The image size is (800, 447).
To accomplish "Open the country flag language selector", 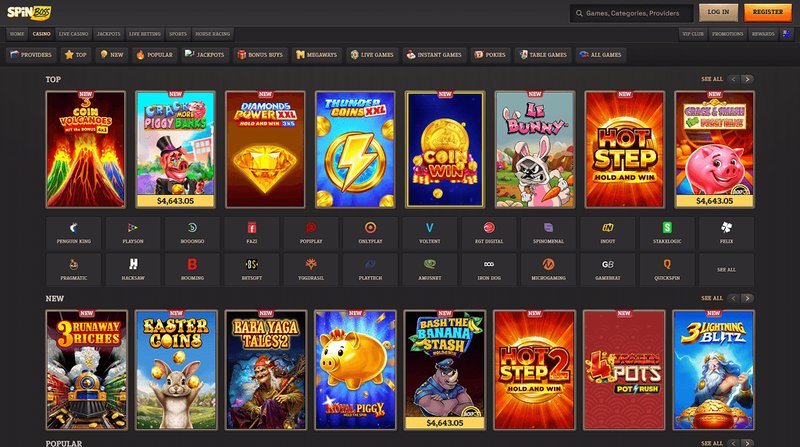I will point(787,34).
